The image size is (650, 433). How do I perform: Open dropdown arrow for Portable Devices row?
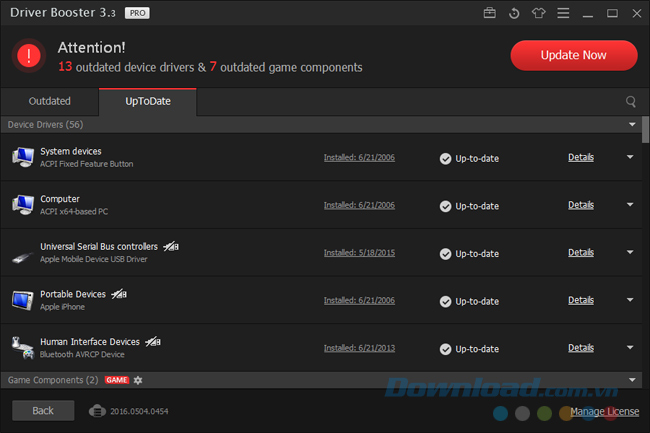tap(630, 300)
